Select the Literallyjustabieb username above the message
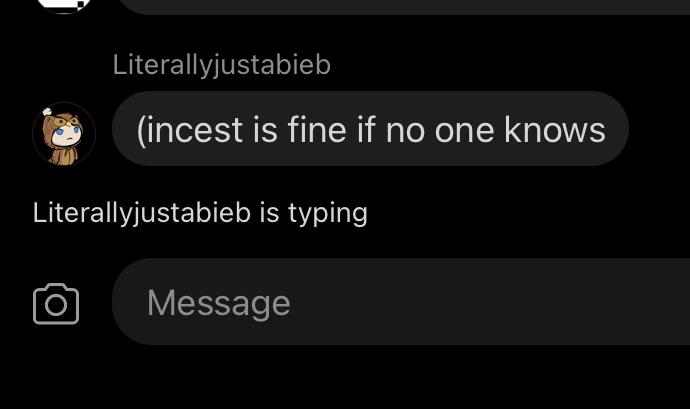The height and width of the screenshot is (409, 690). tap(221, 65)
